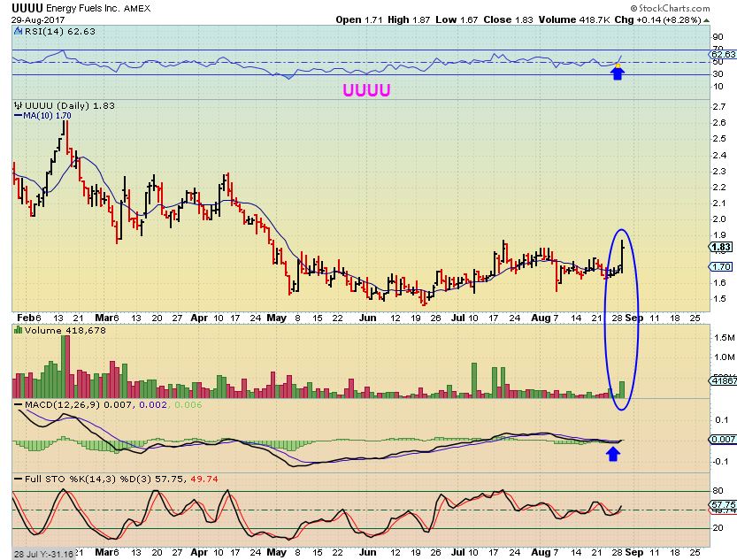Click the 1.0M volume axis label
The height and width of the screenshot is (560, 737).
pyautogui.click(x=725, y=357)
